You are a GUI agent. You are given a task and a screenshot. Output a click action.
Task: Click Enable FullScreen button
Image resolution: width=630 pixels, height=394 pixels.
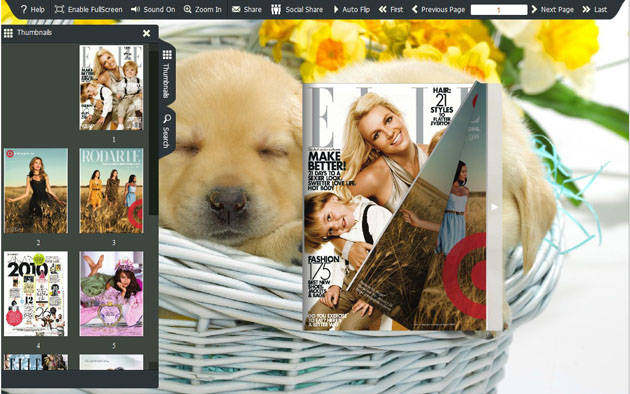(88, 9)
